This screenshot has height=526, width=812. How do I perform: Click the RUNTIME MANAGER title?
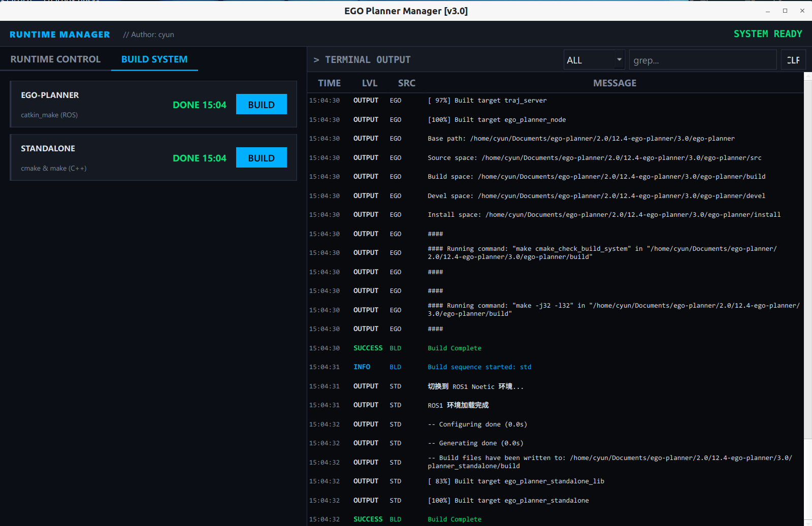[60, 35]
